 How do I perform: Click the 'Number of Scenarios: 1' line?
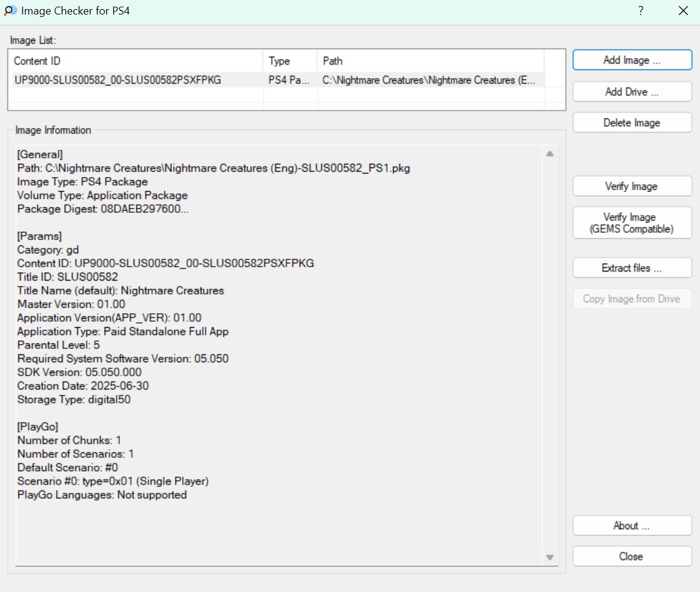76,454
